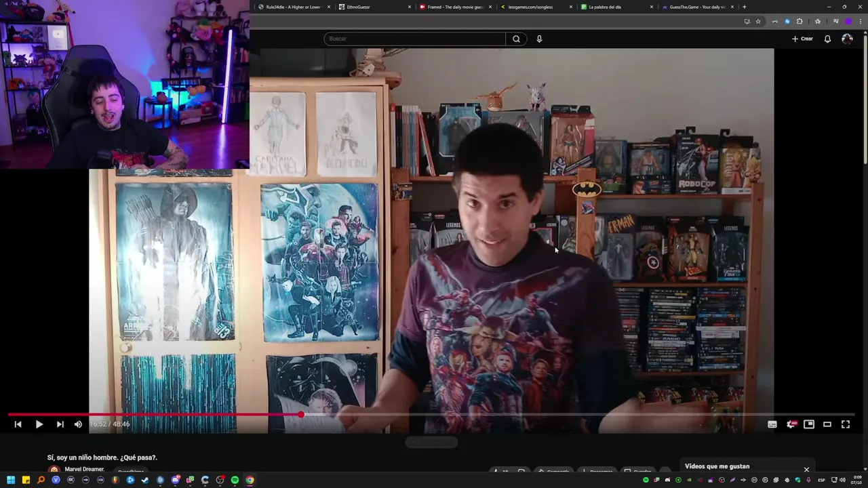868x488 pixels.
Task: Open YouTube notifications bell
Action: (827, 39)
